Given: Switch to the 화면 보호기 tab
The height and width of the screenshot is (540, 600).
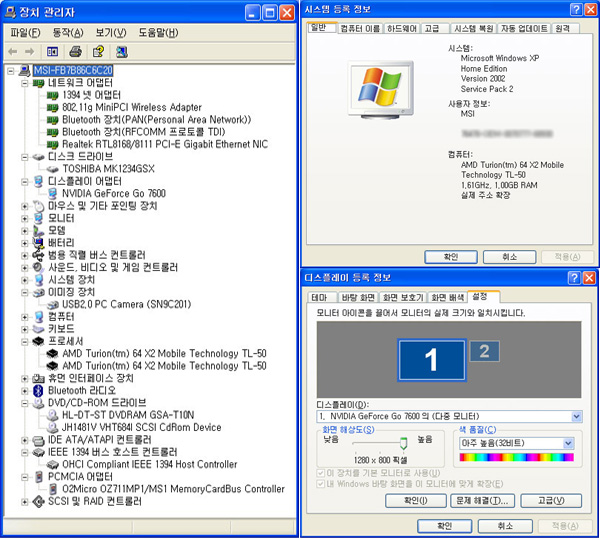Looking at the screenshot, I should click(x=403, y=297).
